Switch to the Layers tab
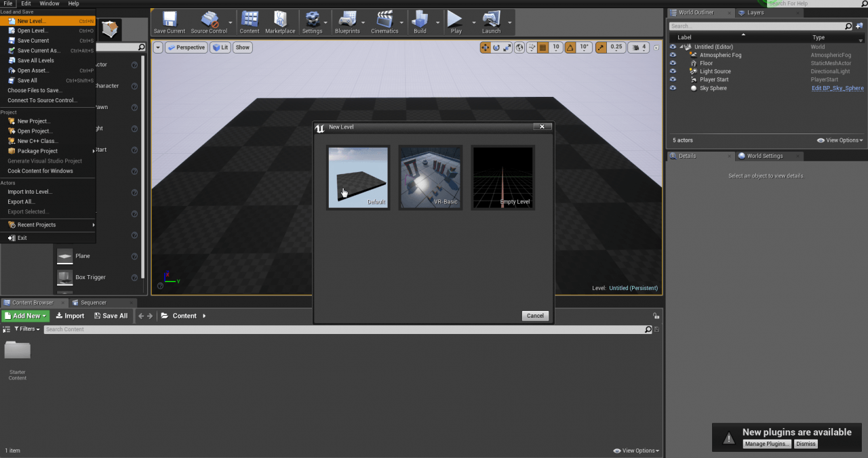 pos(755,12)
